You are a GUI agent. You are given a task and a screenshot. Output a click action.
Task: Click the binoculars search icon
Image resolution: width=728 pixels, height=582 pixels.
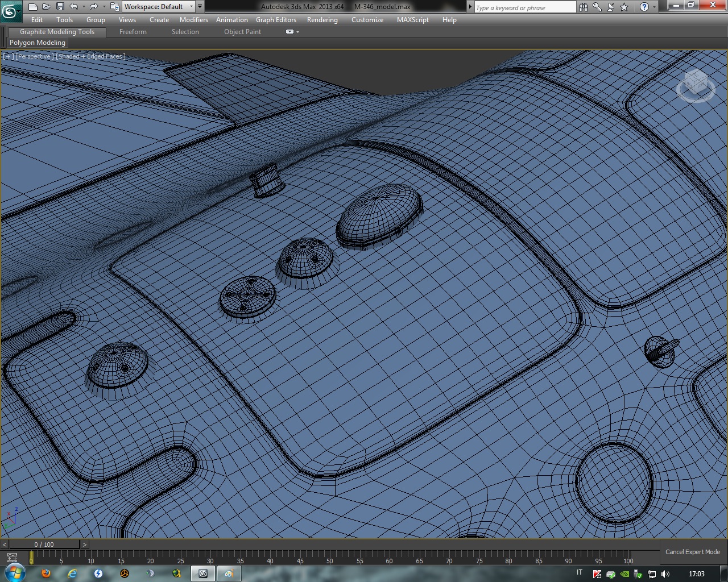tap(584, 7)
